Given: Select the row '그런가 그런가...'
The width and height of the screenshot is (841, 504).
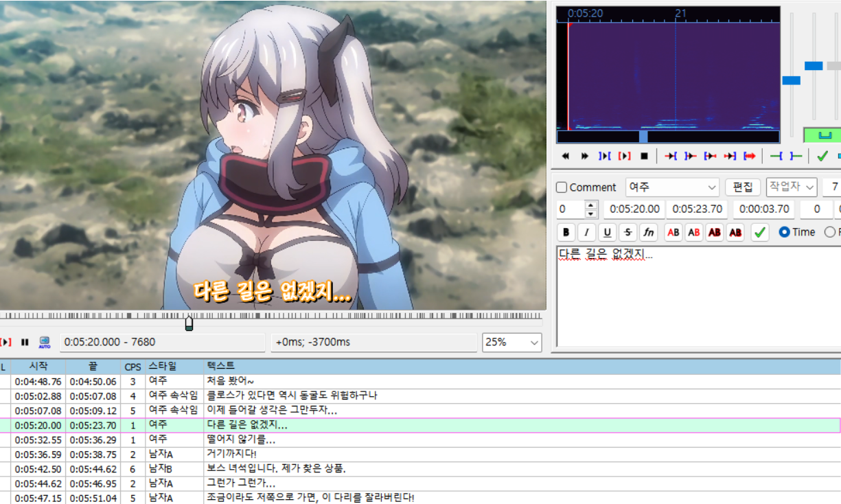Looking at the screenshot, I should pos(420,483).
